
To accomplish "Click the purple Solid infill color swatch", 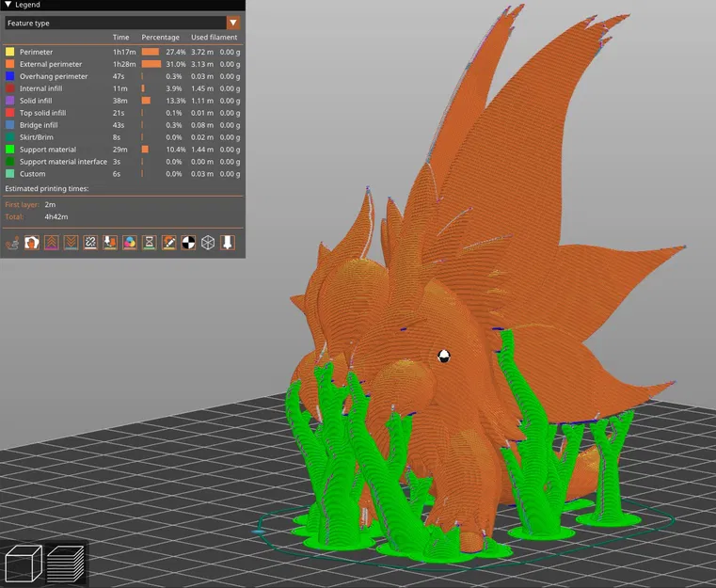I will pos(9,101).
